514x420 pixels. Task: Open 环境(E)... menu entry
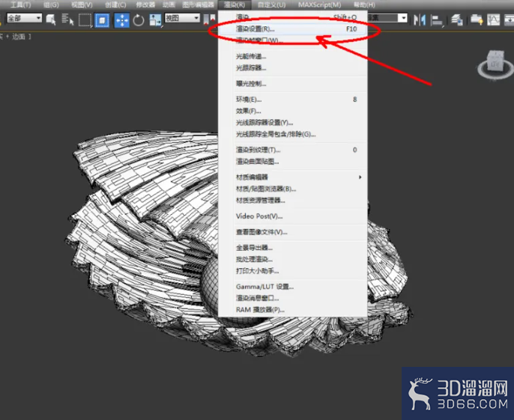(x=293, y=100)
